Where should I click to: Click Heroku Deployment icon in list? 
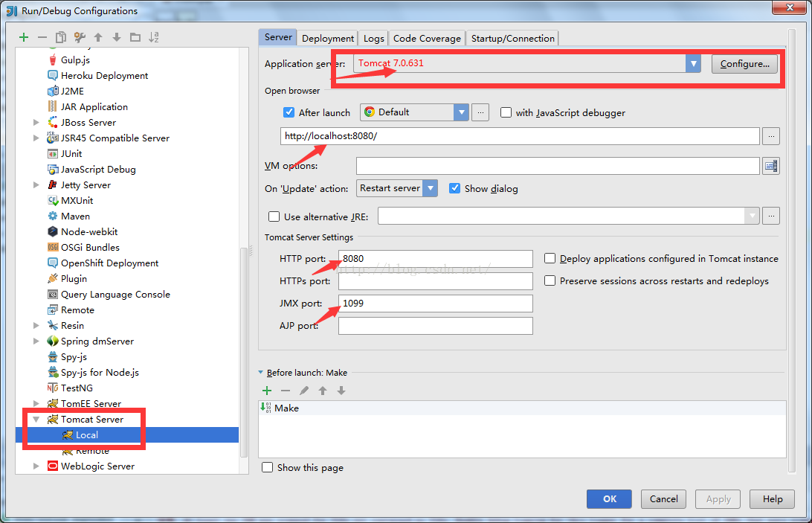pyautogui.click(x=52, y=75)
